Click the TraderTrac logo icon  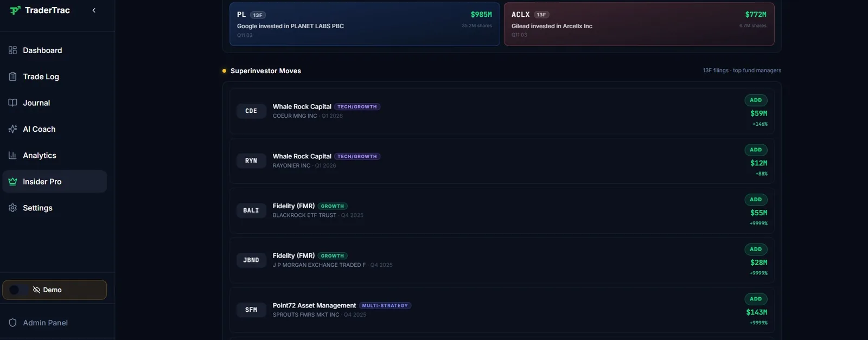(x=15, y=10)
